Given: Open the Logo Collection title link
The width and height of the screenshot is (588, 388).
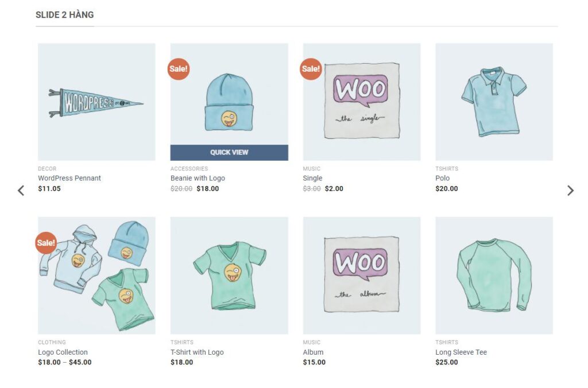Looking at the screenshot, I should point(63,352).
